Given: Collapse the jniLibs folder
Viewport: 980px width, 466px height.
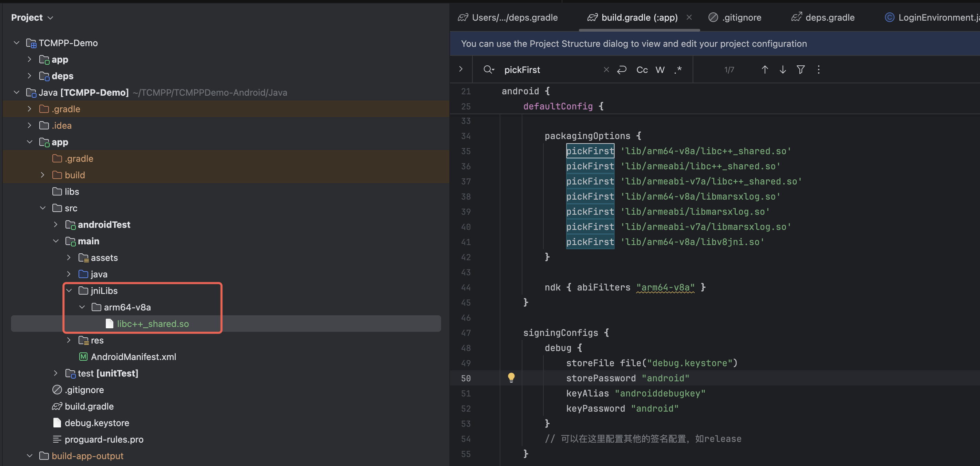Looking at the screenshot, I should click(69, 291).
